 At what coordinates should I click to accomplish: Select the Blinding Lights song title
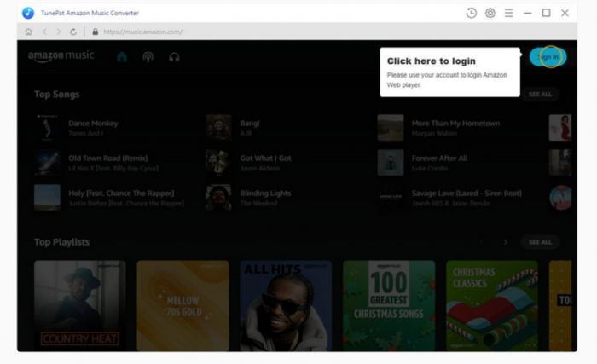pyautogui.click(x=265, y=193)
